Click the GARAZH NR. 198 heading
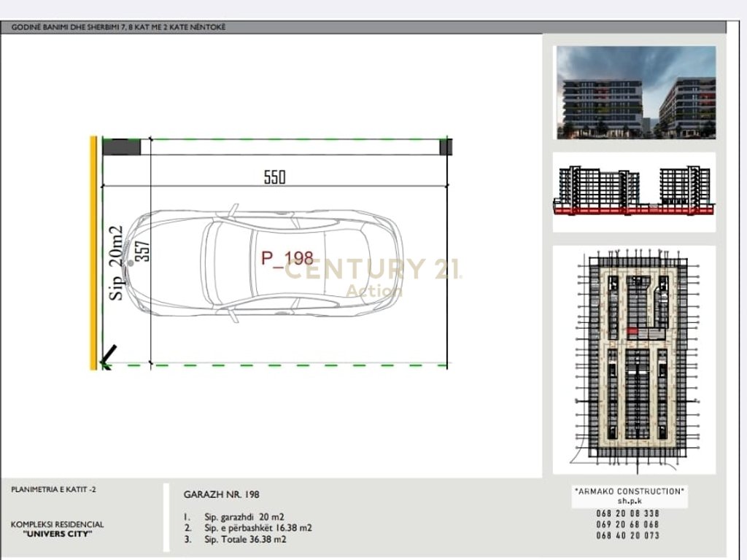This screenshot has height=560, width=747. click(221, 494)
